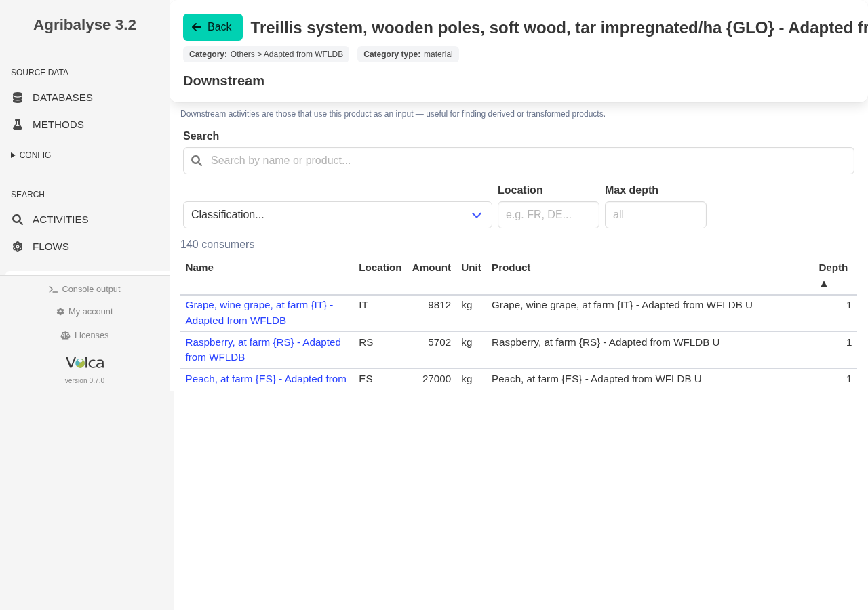Open FLOWS in the sidebar
This screenshot has height=610, width=868.
point(51,247)
